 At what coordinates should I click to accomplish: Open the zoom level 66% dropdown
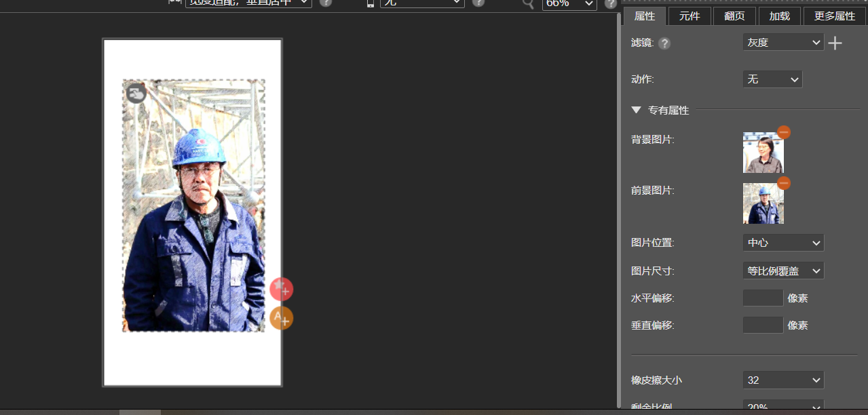pyautogui.click(x=569, y=3)
